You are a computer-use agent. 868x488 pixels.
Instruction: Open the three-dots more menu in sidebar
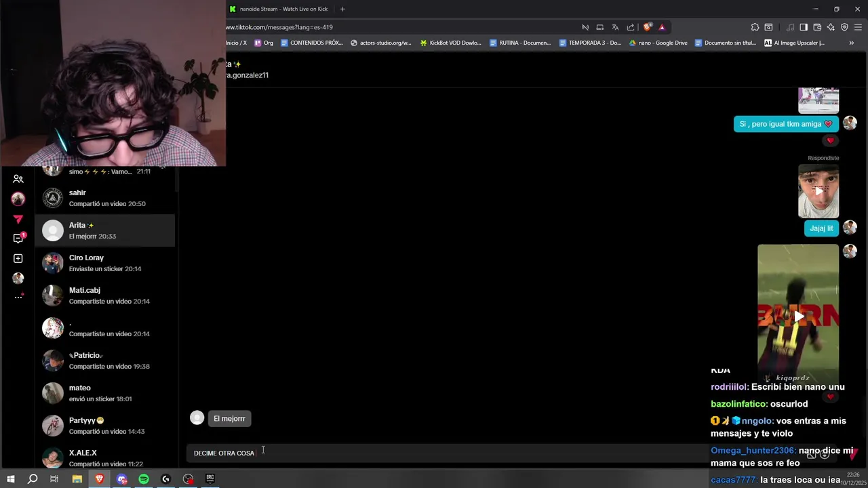(x=18, y=297)
